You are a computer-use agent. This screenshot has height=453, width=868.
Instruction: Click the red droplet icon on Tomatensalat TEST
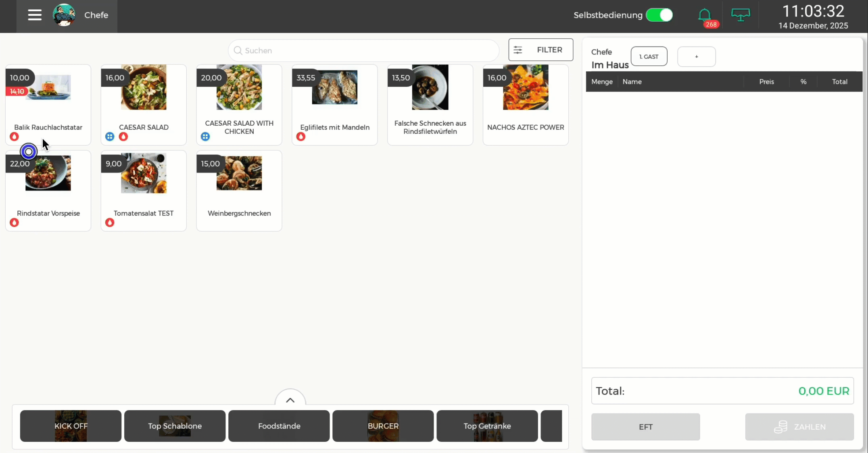click(x=110, y=222)
